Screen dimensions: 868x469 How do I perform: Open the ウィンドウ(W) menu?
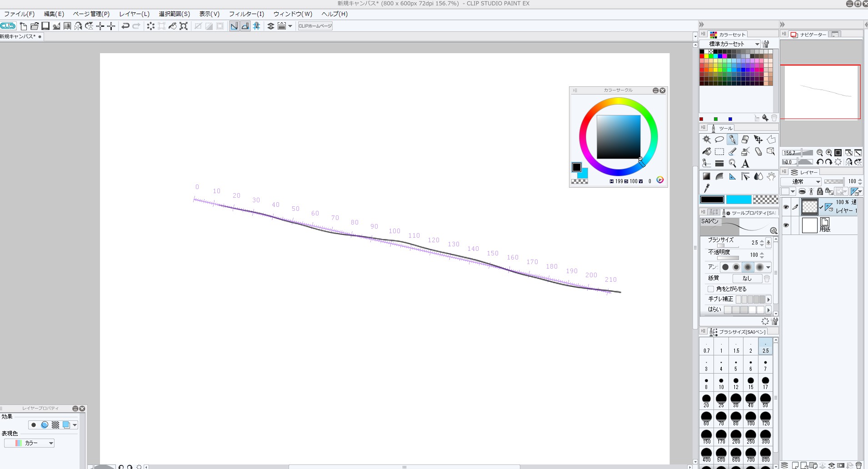(x=293, y=14)
